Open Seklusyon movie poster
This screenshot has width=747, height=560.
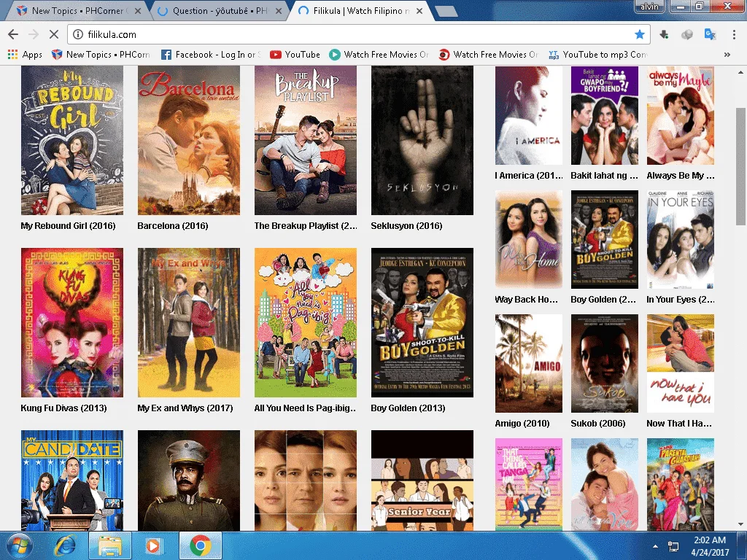(x=422, y=141)
